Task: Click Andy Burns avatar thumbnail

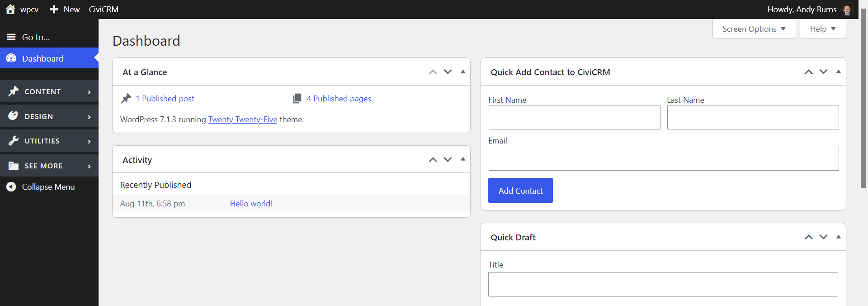Action: pyautogui.click(x=847, y=10)
